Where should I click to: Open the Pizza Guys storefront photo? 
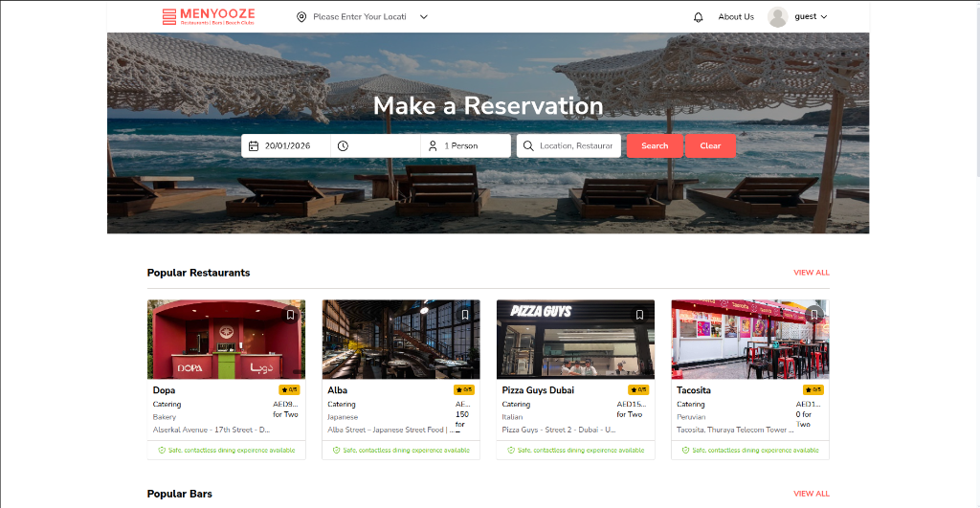[x=575, y=340]
